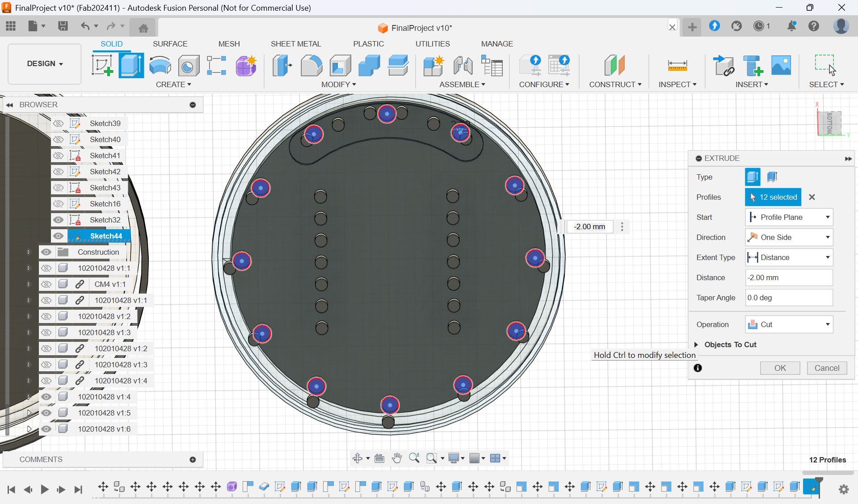Select the Offset Face tool icon
This screenshot has height=504, width=858.
(398, 65)
